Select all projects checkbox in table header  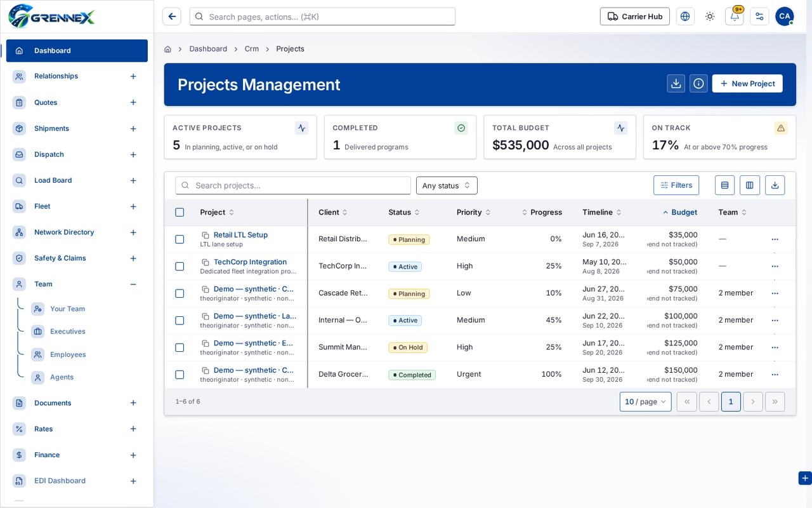click(x=180, y=212)
